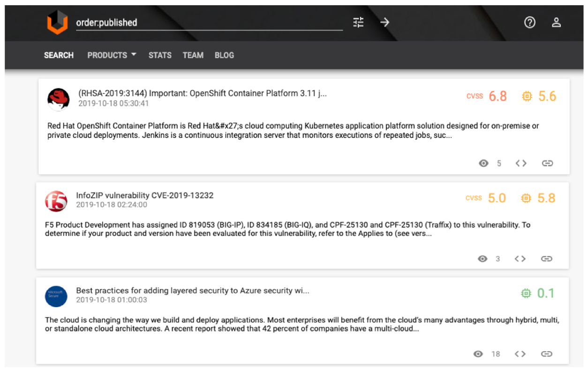Expand the PRODUCTS dropdown menu
The width and height of the screenshot is (588, 368).
pos(112,55)
